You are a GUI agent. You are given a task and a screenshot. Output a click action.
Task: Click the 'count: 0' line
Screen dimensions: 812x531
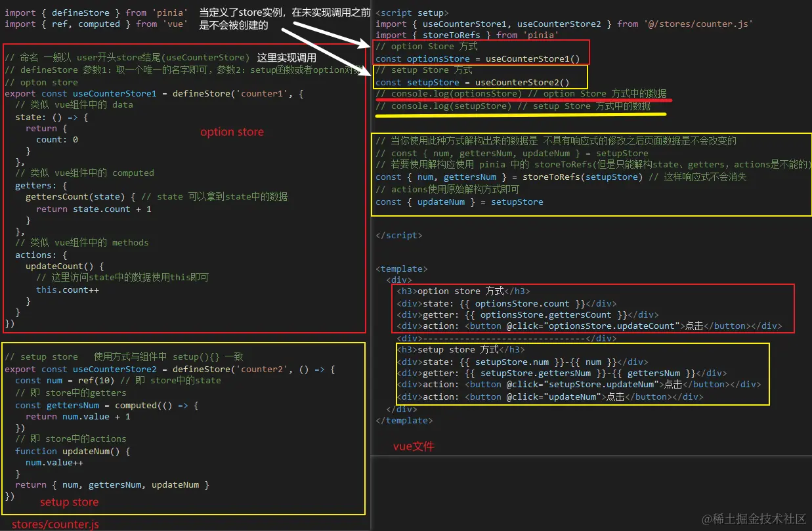[57, 140]
